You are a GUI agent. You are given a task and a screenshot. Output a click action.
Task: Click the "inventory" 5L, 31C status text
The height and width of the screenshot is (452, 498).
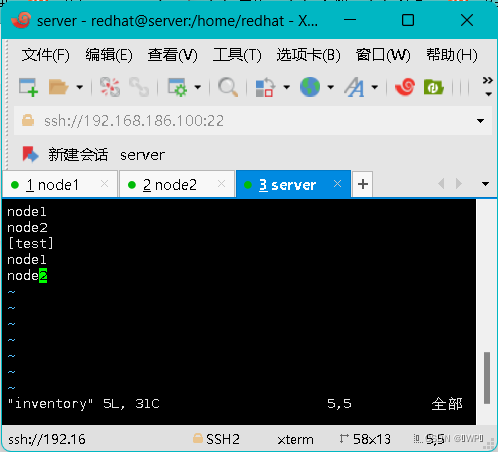tap(84, 404)
